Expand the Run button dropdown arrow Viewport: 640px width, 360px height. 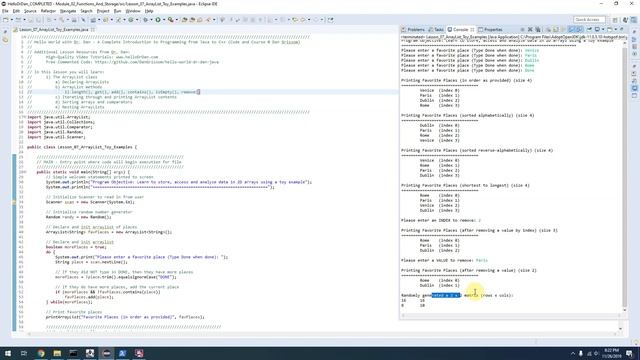(164, 20)
